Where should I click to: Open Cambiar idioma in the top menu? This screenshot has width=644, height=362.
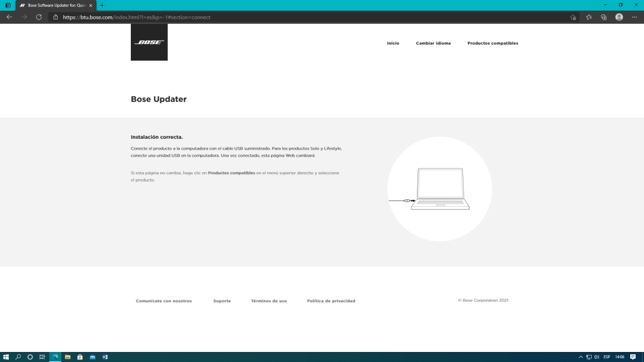point(433,43)
